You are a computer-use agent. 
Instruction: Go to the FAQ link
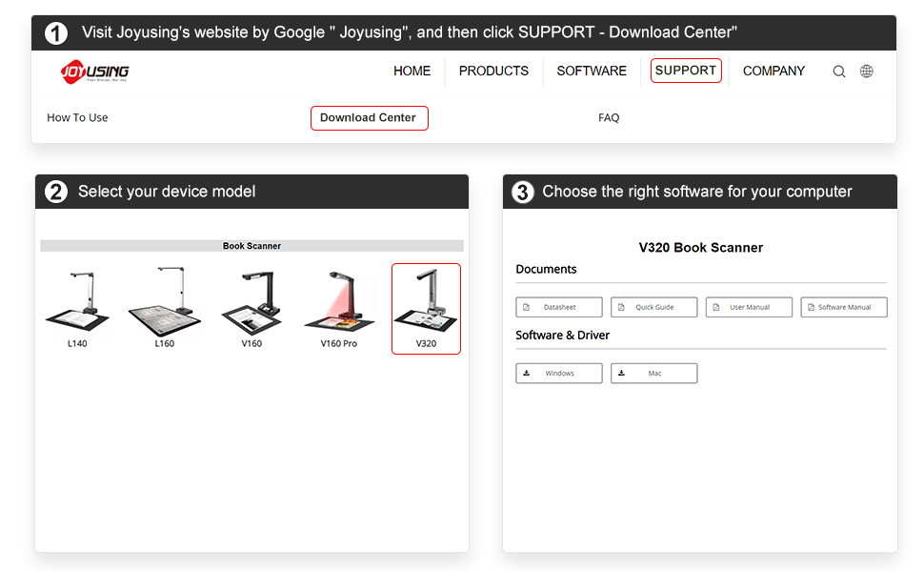pyautogui.click(x=609, y=118)
